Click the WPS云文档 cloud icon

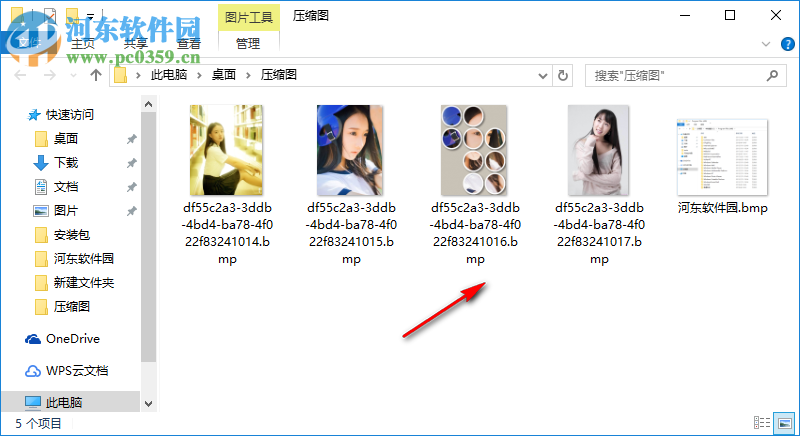pos(33,371)
